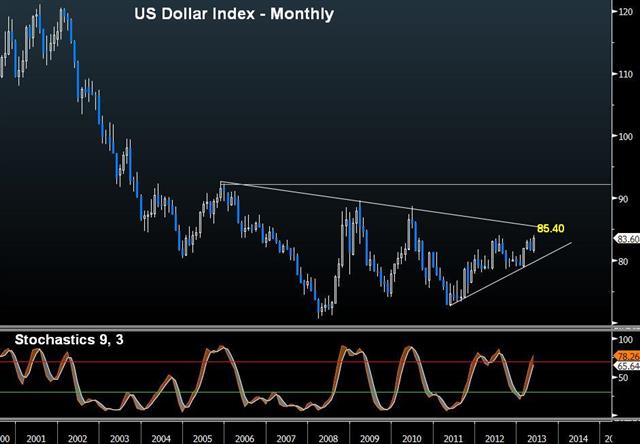This screenshot has width=640, height=444.
Task: Select the 2013 year label on time axis
Action: (x=537, y=439)
